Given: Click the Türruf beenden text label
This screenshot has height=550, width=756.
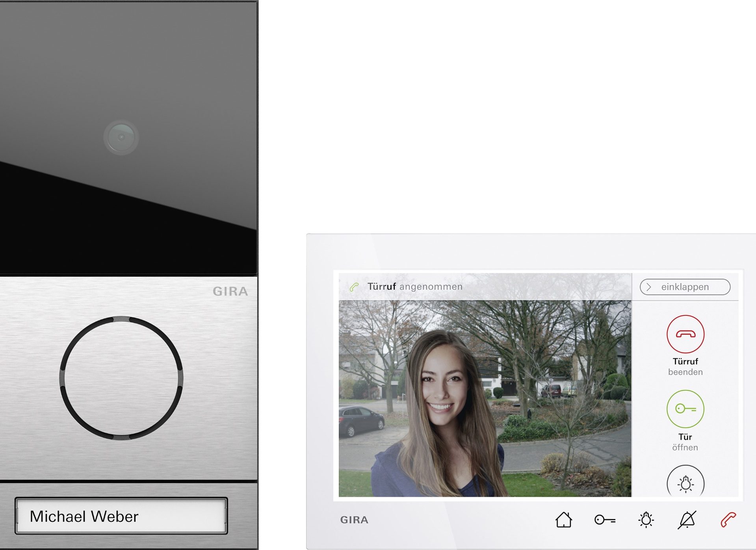Looking at the screenshot, I should 685,367.
